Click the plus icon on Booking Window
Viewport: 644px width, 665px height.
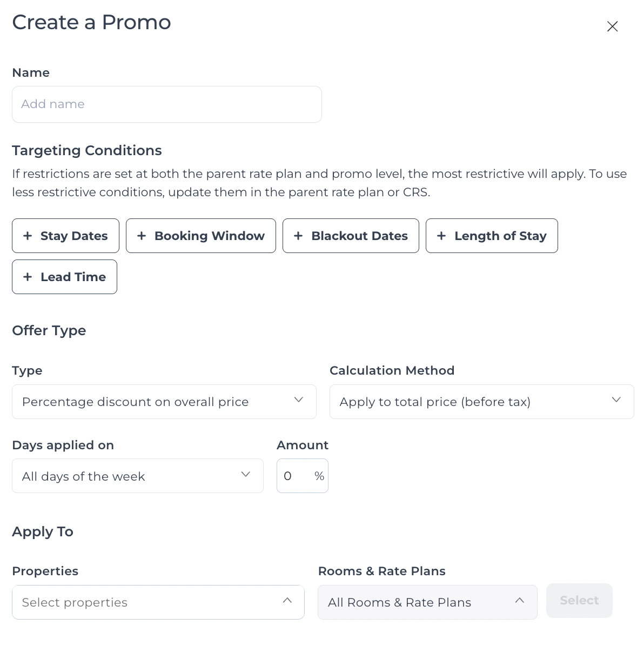pos(142,236)
